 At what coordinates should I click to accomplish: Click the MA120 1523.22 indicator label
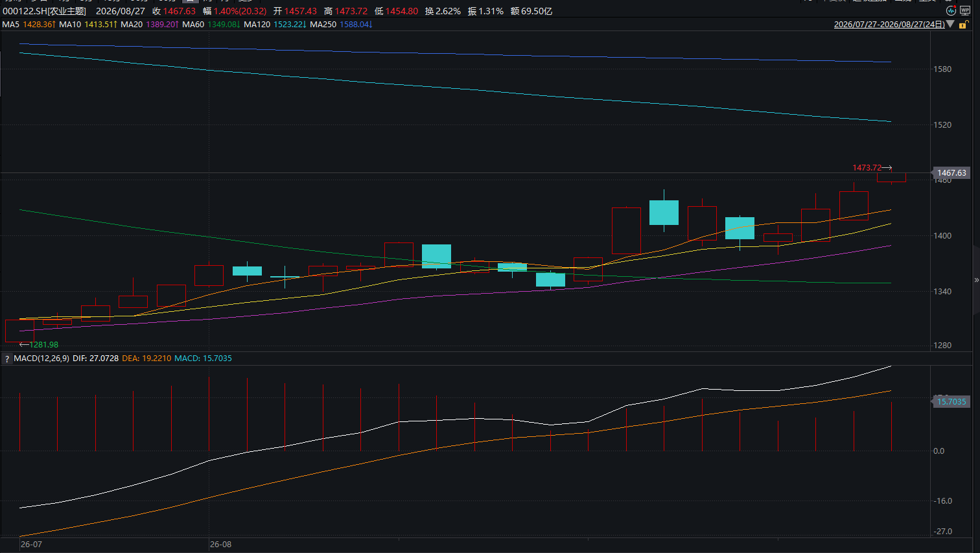tap(275, 25)
